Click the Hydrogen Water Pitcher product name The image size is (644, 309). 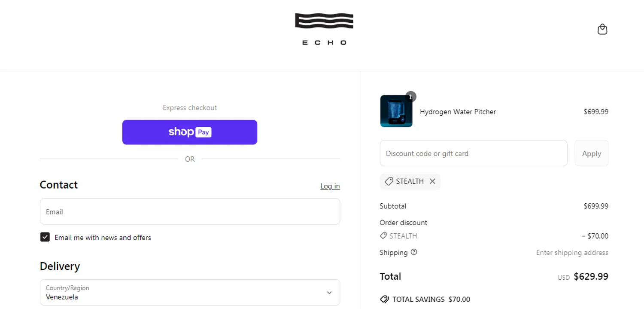click(458, 112)
